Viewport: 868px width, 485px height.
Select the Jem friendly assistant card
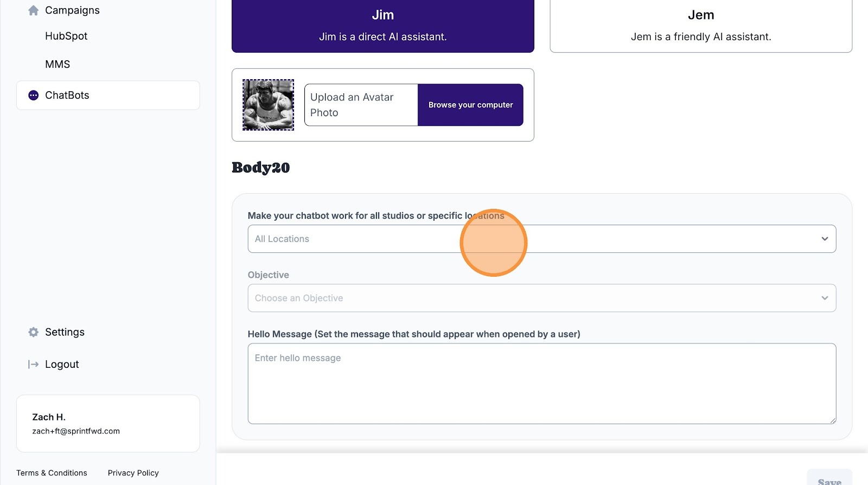coord(700,25)
